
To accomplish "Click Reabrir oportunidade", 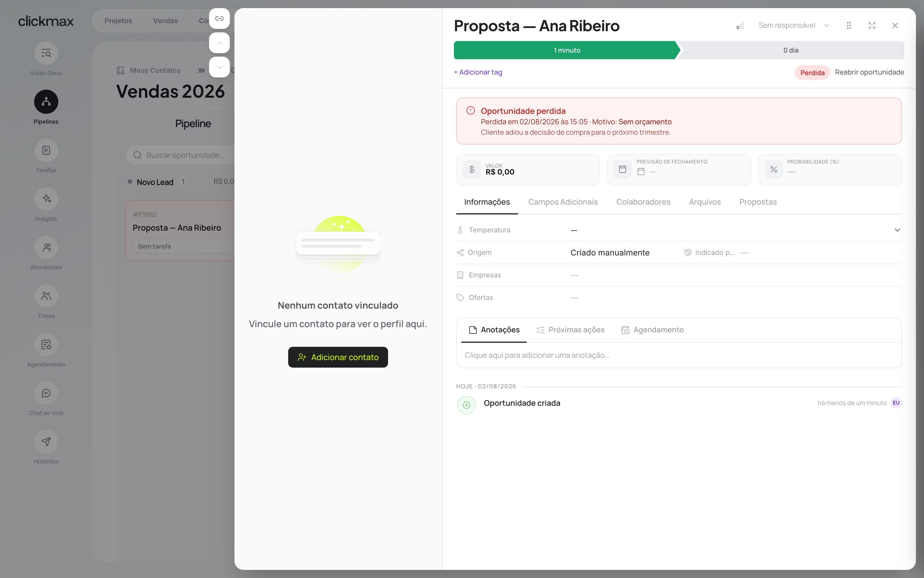I will 869,72.
